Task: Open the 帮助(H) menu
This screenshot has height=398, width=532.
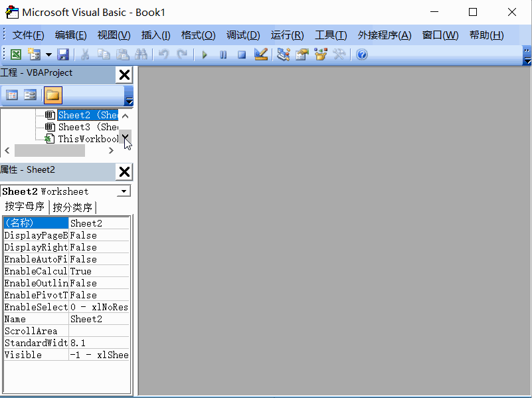Action: [x=486, y=35]
